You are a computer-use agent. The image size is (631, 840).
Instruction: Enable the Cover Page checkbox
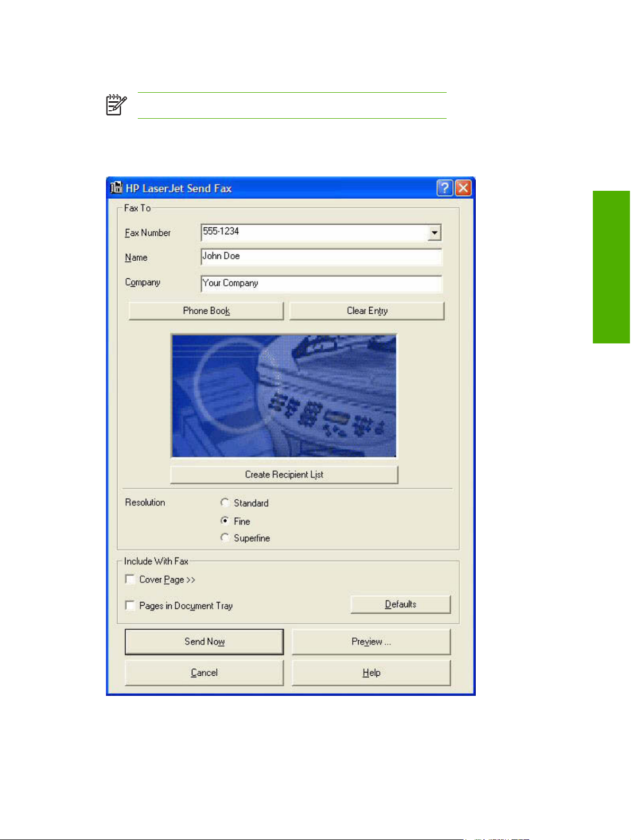130,579
